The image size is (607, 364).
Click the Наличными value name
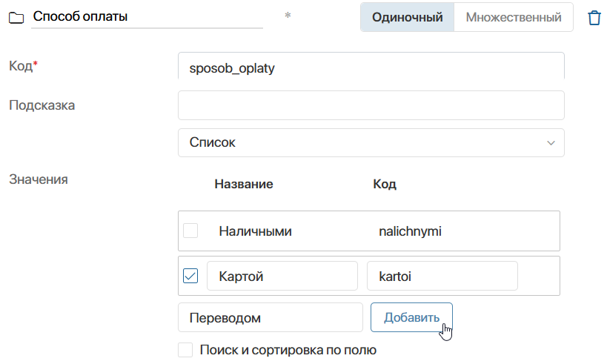255,231
